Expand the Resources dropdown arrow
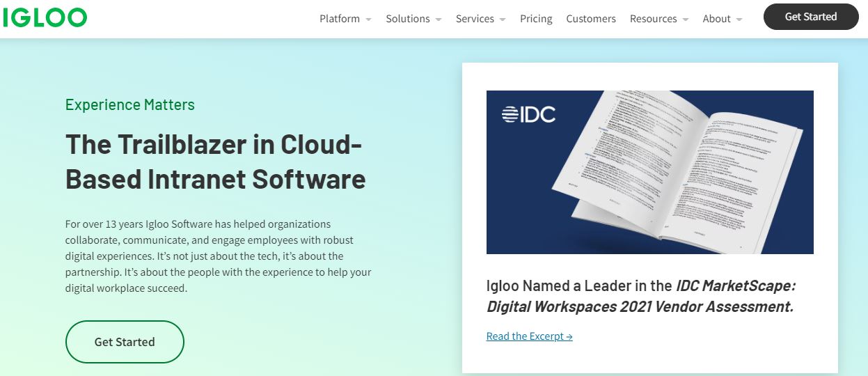 point(686,19)
